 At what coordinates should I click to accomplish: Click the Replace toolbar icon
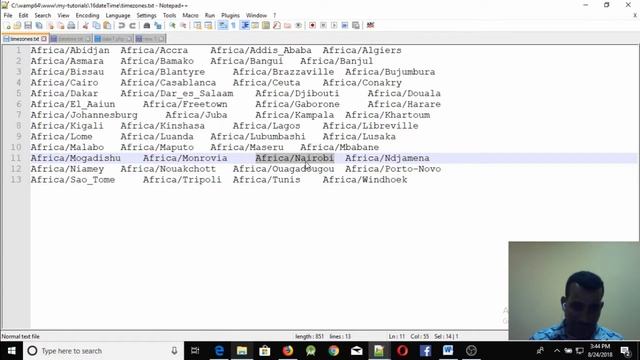158,26
